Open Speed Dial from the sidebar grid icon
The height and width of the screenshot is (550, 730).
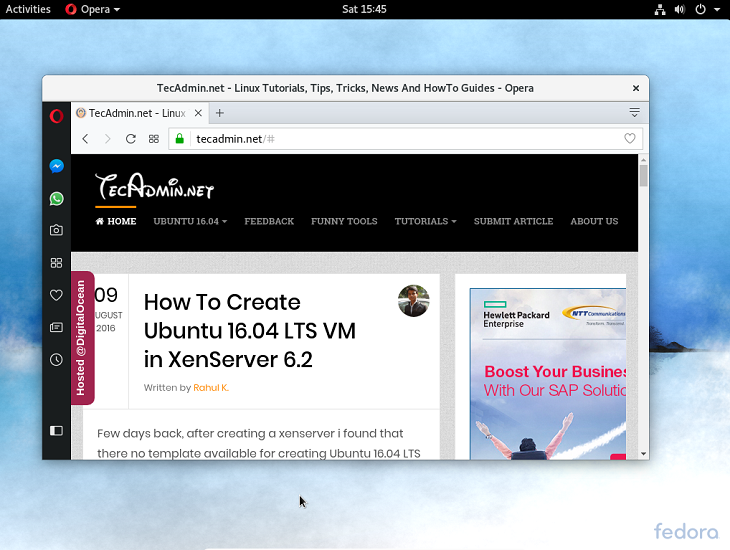pos(56,263)
